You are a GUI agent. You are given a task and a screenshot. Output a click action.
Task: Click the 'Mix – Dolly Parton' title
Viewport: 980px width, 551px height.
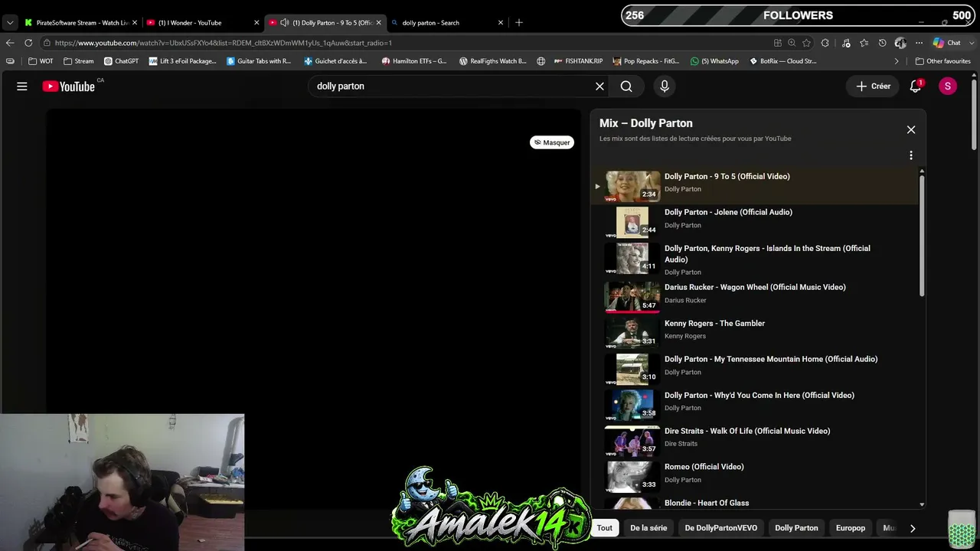(646, 123)
